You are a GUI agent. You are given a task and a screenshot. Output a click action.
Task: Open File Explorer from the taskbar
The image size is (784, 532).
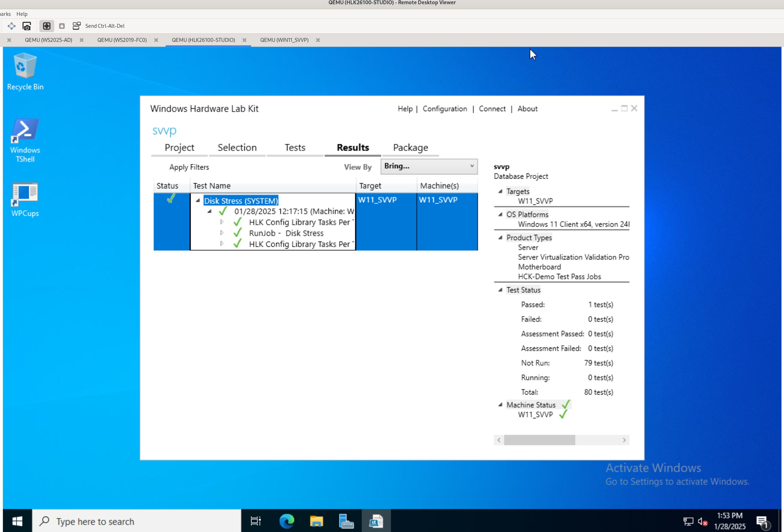coord(316,521)
